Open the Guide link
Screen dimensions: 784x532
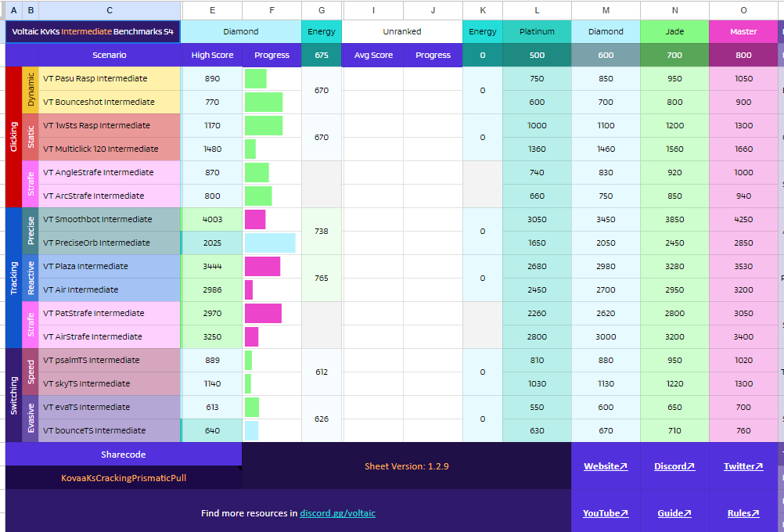[674, 513]
